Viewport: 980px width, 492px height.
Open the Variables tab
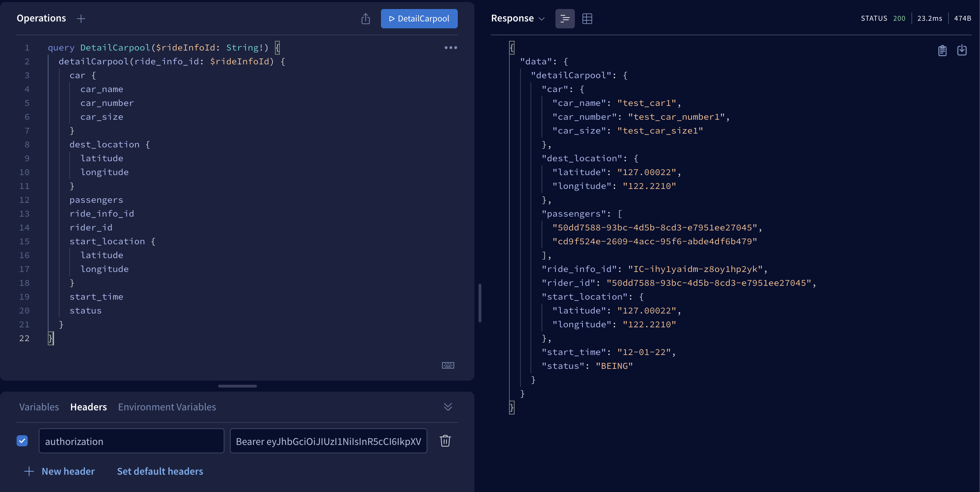pyautogui.click(x=39, y=407)
